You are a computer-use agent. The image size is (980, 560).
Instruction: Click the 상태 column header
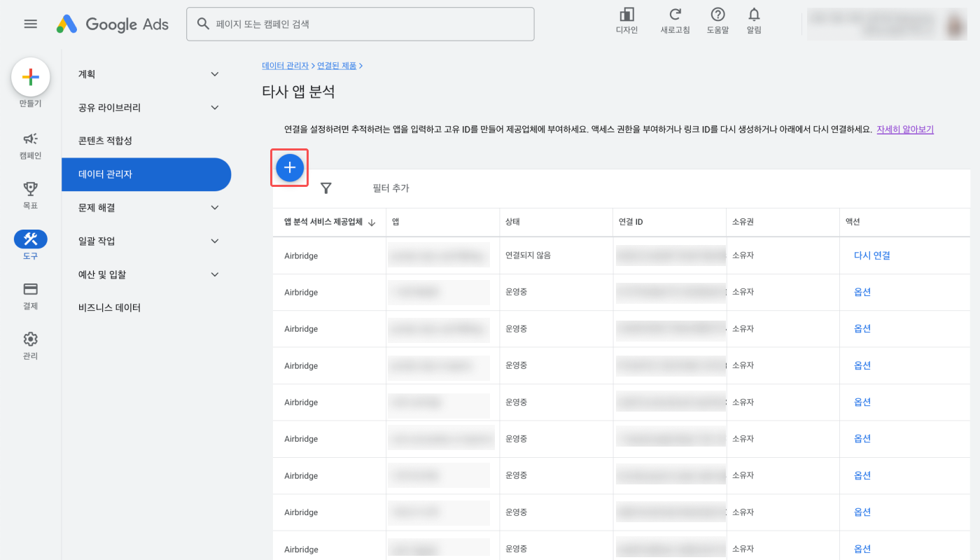[x=512, y=223]
